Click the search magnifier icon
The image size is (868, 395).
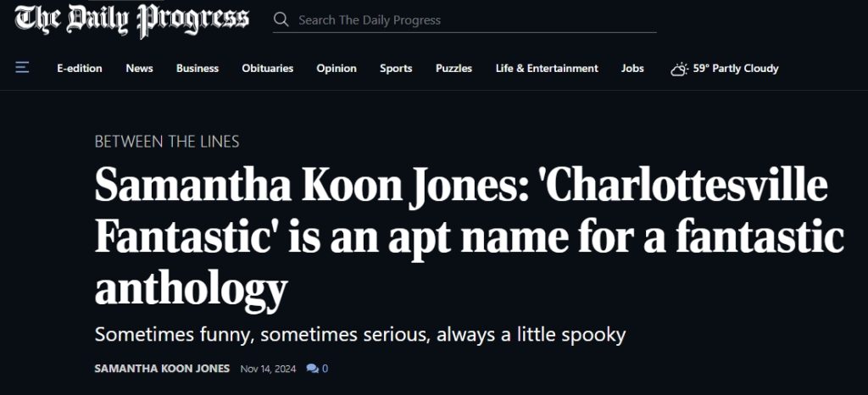(x=282, y=19)
